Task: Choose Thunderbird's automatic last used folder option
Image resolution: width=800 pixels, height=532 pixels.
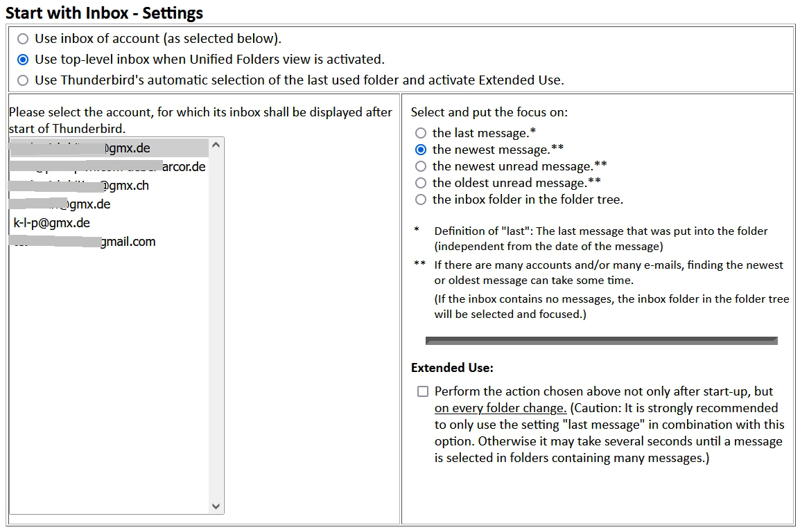Action: [x=23, y=80]
